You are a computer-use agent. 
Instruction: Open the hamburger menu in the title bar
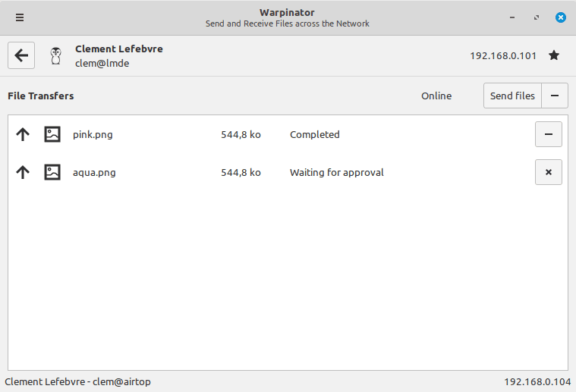tap(20, 17)
